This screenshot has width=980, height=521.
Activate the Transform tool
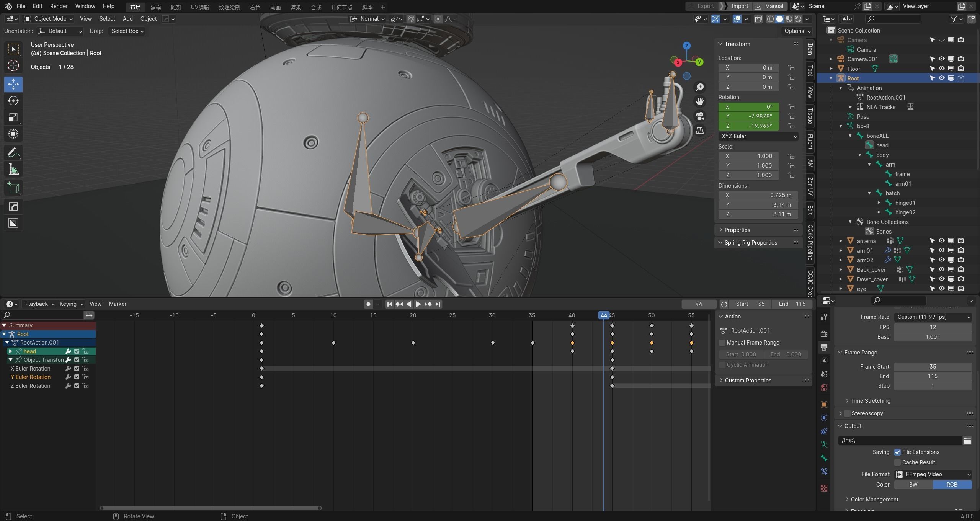pos(13,134)
